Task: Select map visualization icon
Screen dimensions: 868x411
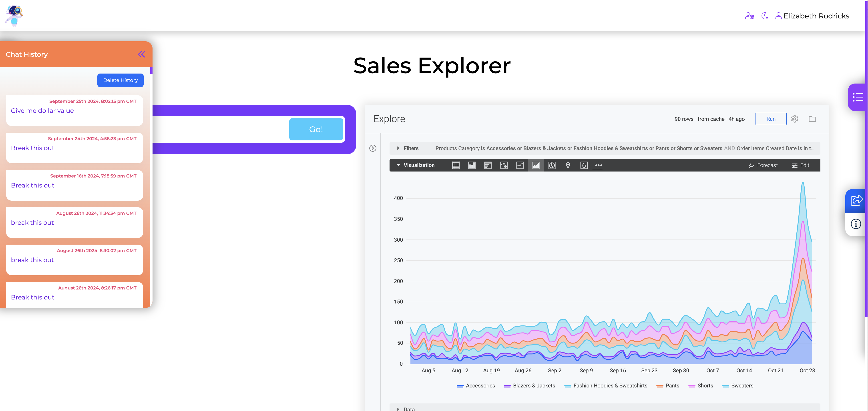Action: coord(568,165)
